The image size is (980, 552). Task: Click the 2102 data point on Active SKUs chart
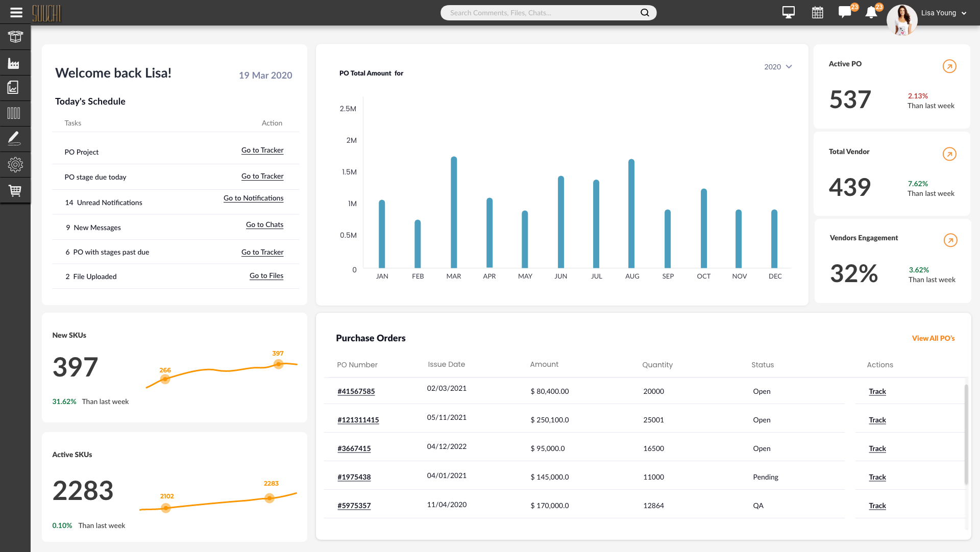tap(165, 508)
